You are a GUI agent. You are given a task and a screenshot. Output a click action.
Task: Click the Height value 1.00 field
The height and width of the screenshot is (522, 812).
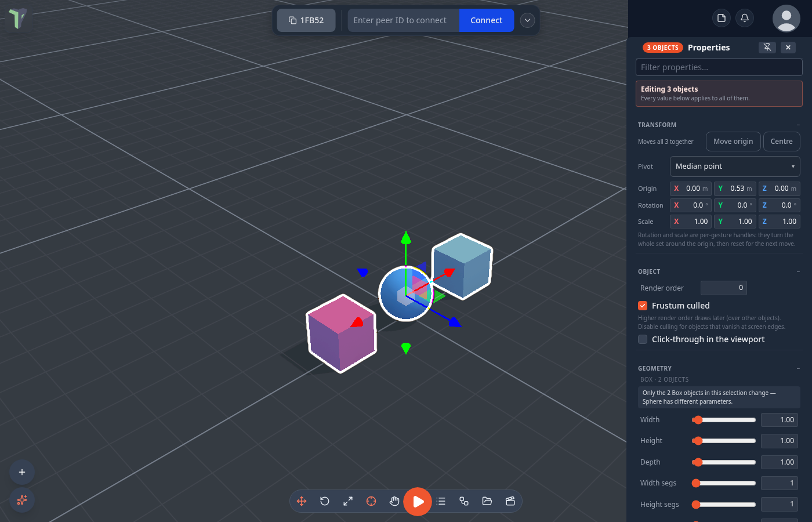coord(780,441)
